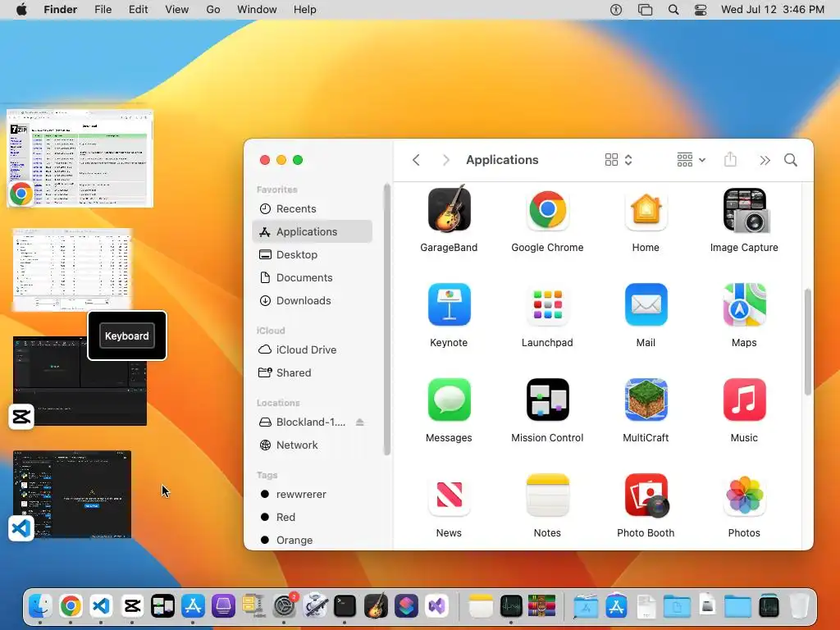Click the accessibility icon in menu bar
This screenshot has width=840, height=630.
click(616, 10)
